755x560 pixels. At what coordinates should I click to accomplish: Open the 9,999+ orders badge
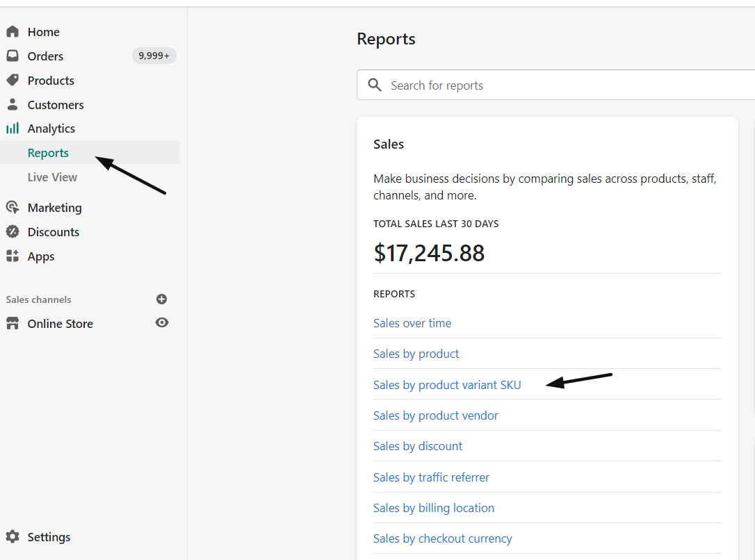point(154,56)
